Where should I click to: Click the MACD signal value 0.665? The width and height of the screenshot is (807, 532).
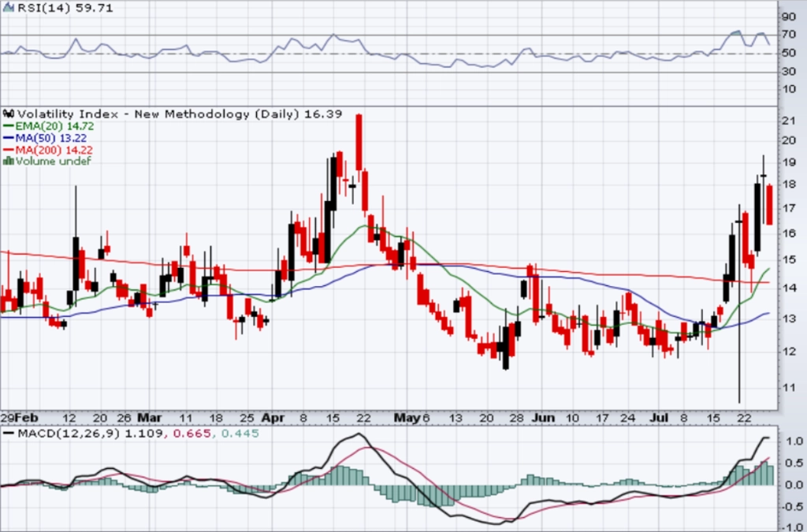click(x=192, y=433)
